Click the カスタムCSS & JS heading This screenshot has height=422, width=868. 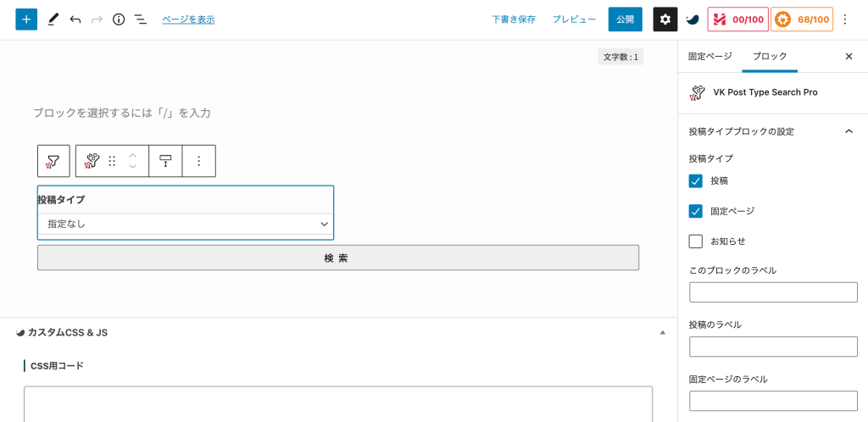point(68,332)
